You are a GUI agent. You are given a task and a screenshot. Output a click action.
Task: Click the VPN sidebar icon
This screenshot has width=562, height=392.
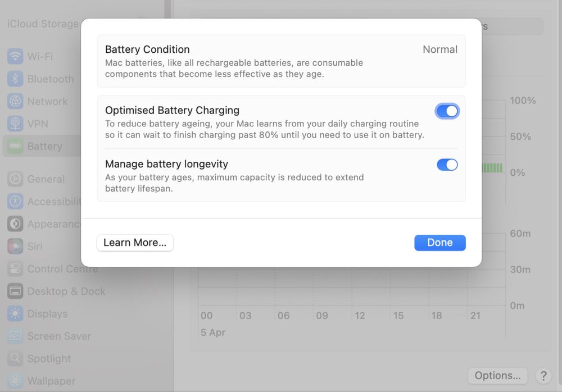pyautogui.click(x=15, y=124)
